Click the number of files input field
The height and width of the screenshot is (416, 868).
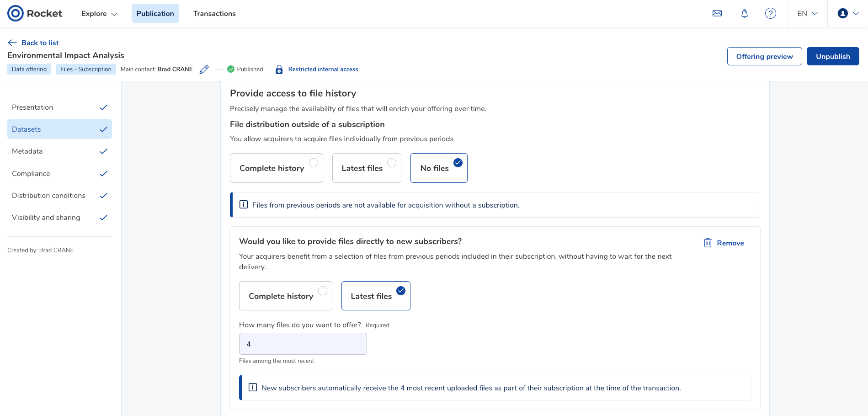303,344
